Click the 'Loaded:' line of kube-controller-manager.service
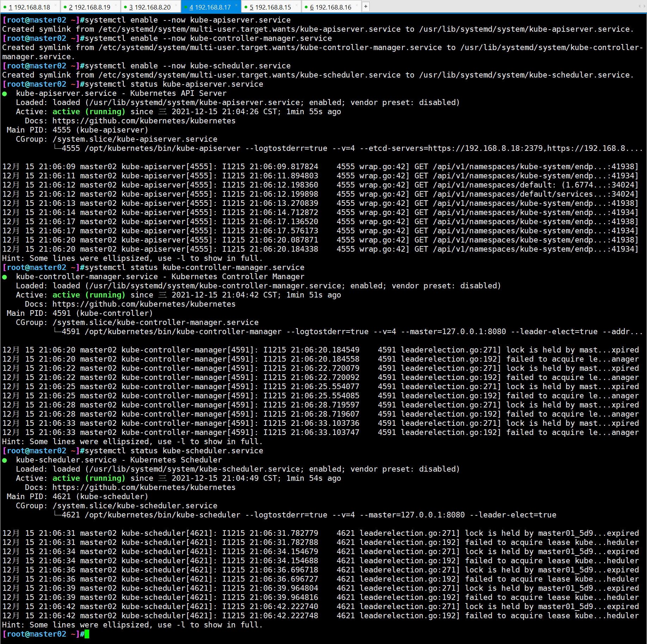Viewport: 647px width, 644px height. tap(258, 286)
